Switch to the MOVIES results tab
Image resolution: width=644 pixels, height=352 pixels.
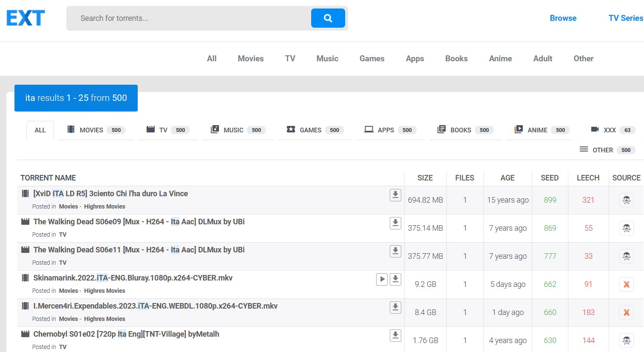pos(96,130)
